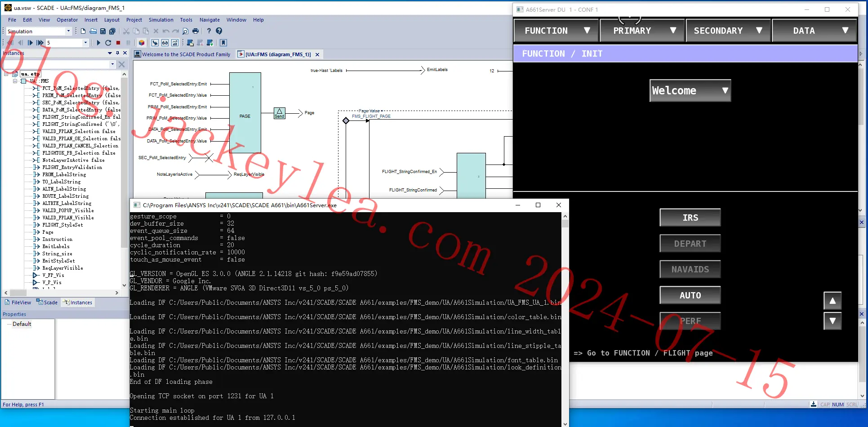Image resolution: width=868 pixels, height=427 pixels.
Task: Open the Welcome combo box in A661Server
Action: [x=690, y=90]
